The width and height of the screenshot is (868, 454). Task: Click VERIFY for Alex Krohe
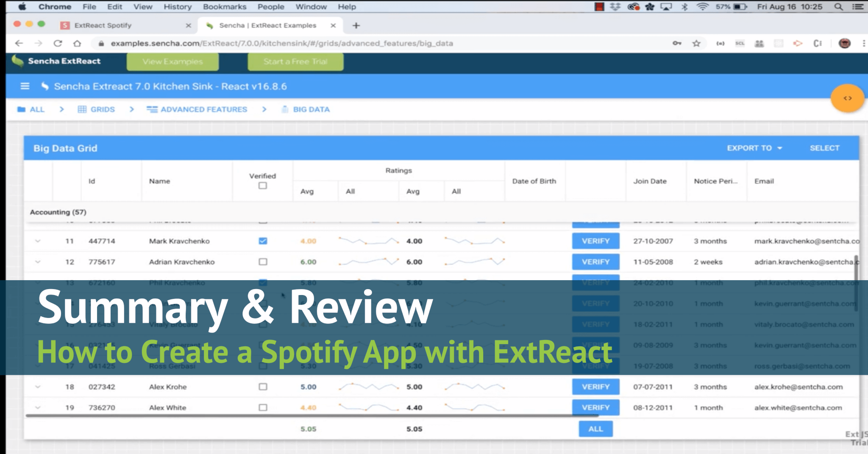[595, 387]
